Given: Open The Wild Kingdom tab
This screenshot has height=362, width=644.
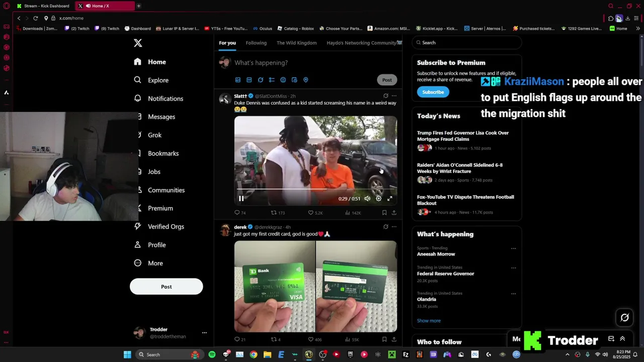Looking at the screenshot, I should coord(297,43).
